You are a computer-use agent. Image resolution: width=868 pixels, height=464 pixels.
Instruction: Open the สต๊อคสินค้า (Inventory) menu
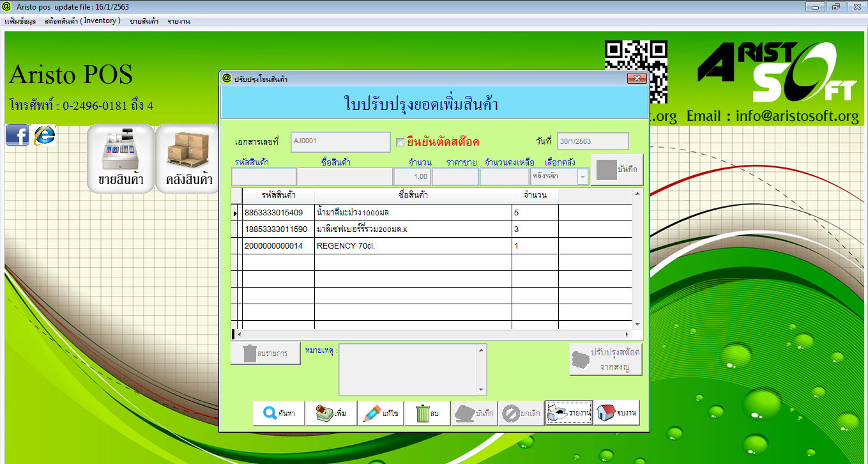click(x=82, y=21)
